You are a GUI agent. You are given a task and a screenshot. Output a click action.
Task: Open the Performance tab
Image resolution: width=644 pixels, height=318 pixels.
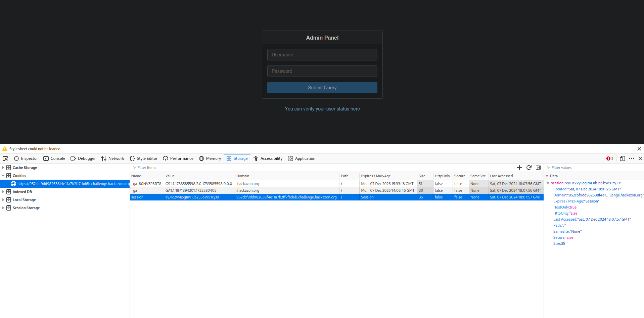point(178,158)
